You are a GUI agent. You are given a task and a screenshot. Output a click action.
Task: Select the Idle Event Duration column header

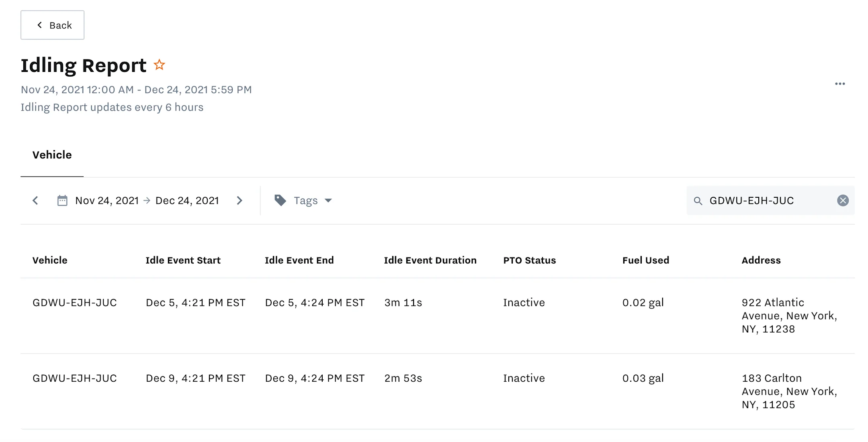pyautogui.click(x=430, y=260)
